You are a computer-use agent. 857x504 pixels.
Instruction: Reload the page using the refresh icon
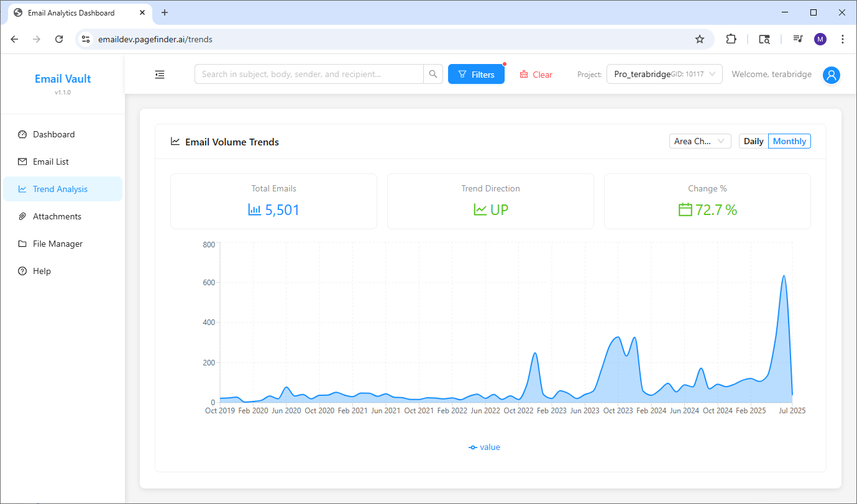click(59, 39)
